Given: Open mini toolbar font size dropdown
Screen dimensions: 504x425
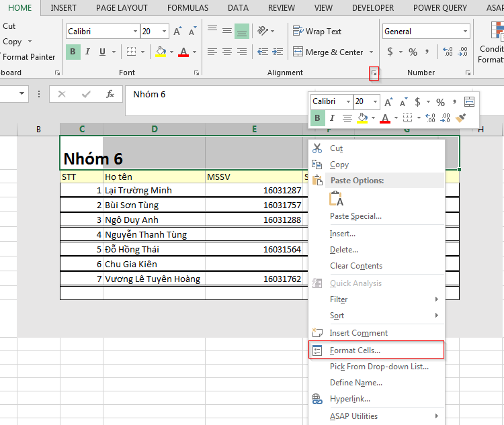Looking at the screenshot, I should point(375,102).
